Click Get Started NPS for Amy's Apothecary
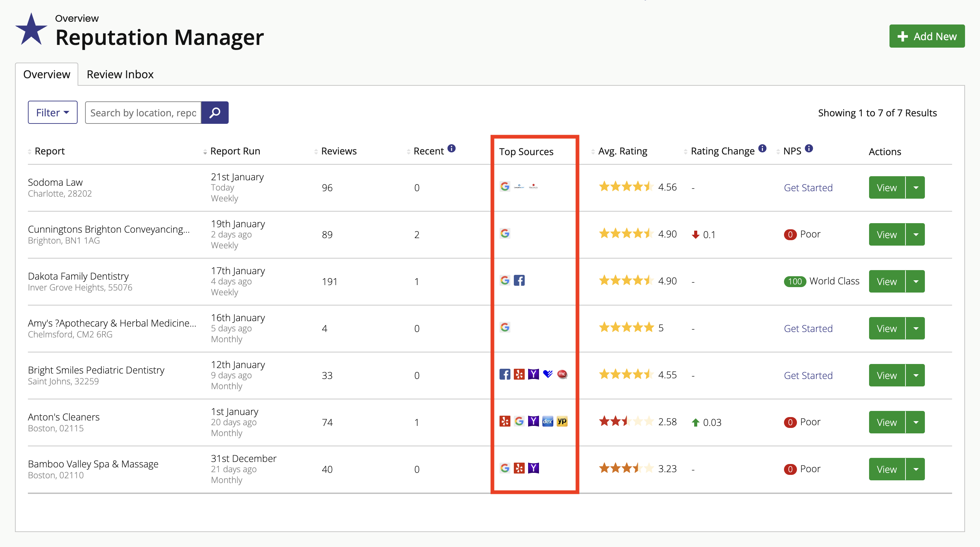Screen dimensions: 980x547 [x=808, y=328]
